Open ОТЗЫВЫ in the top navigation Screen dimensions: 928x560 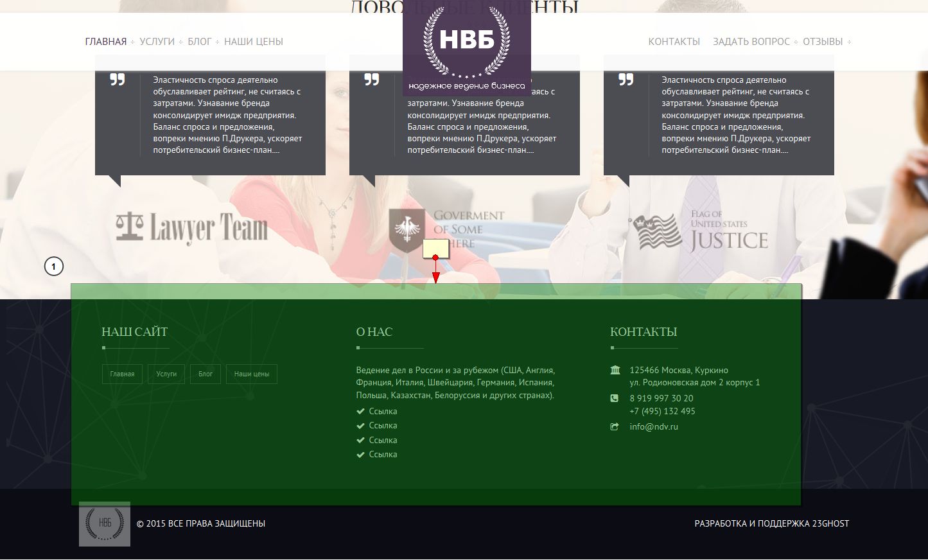[x=823, y=42]
